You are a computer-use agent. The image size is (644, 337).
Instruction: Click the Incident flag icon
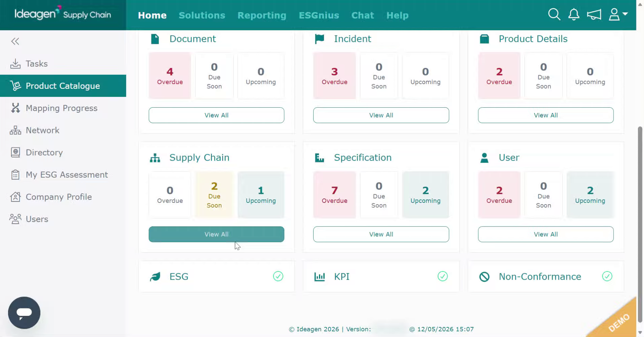point(319,39)
